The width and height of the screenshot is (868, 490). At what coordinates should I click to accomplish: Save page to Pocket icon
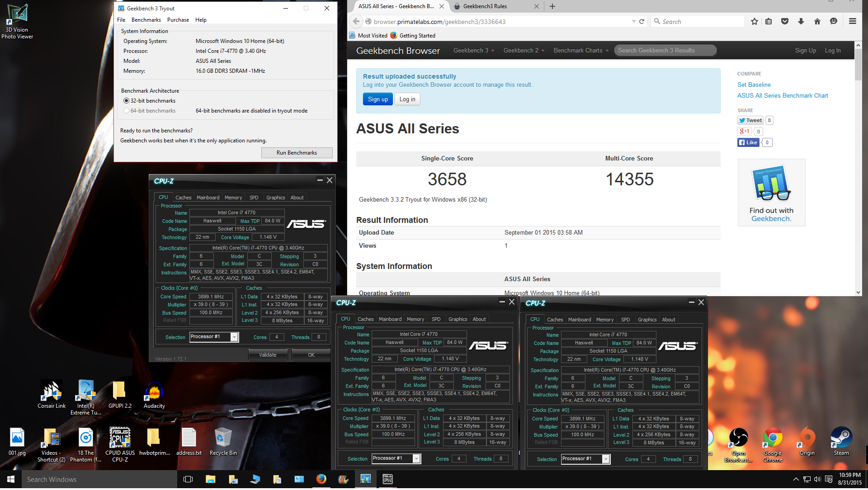pyautogui.click(x=785, y=21)
